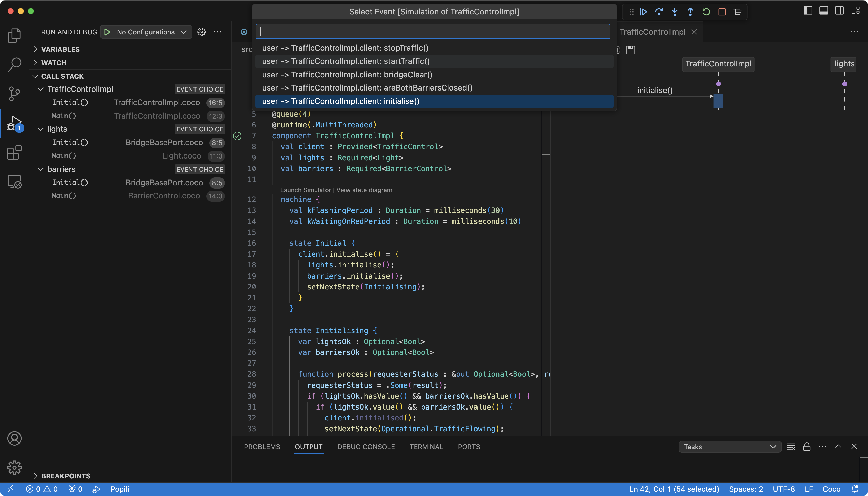Viewport: 868px width, 496px height.
Task: Open the Remote Explorer view
Action: coord(14,182)
